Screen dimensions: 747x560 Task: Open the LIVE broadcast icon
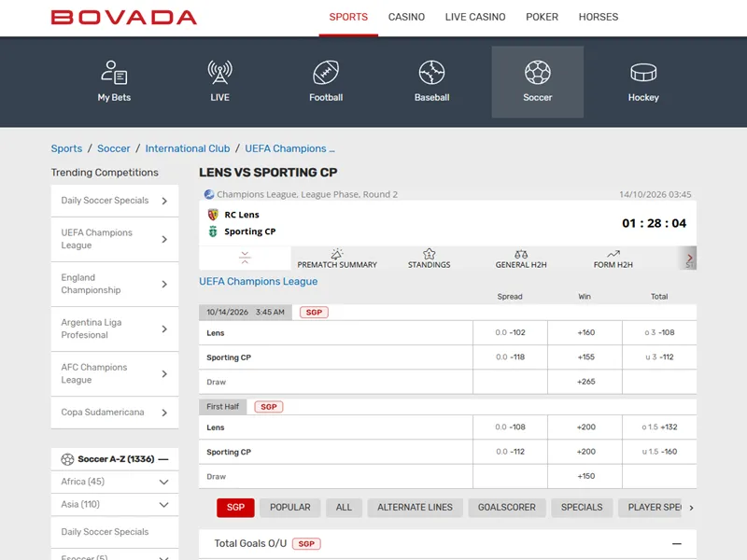tap(219, 72)
